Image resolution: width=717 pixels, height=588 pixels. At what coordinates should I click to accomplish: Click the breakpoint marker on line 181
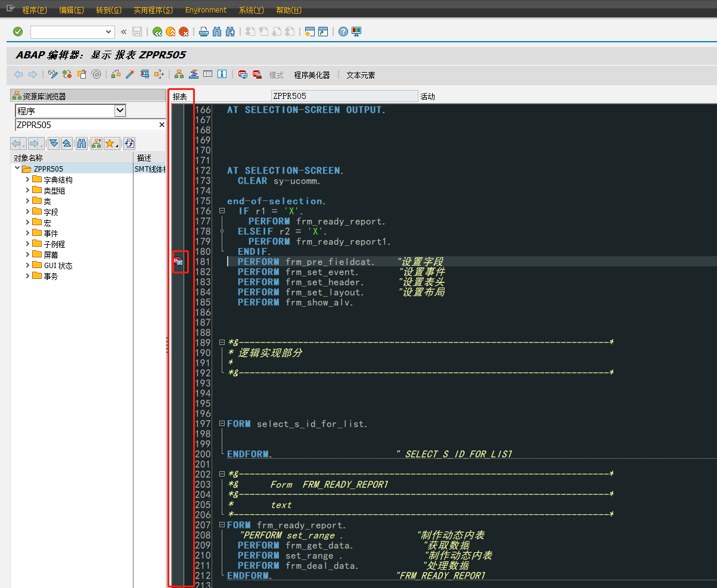pyautogui.click(x=178, y=262)
